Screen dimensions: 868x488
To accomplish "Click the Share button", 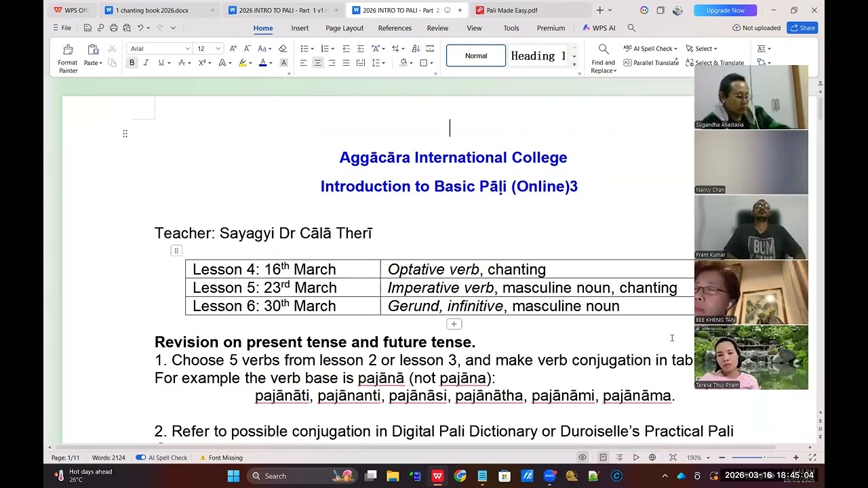I will 802,28.
